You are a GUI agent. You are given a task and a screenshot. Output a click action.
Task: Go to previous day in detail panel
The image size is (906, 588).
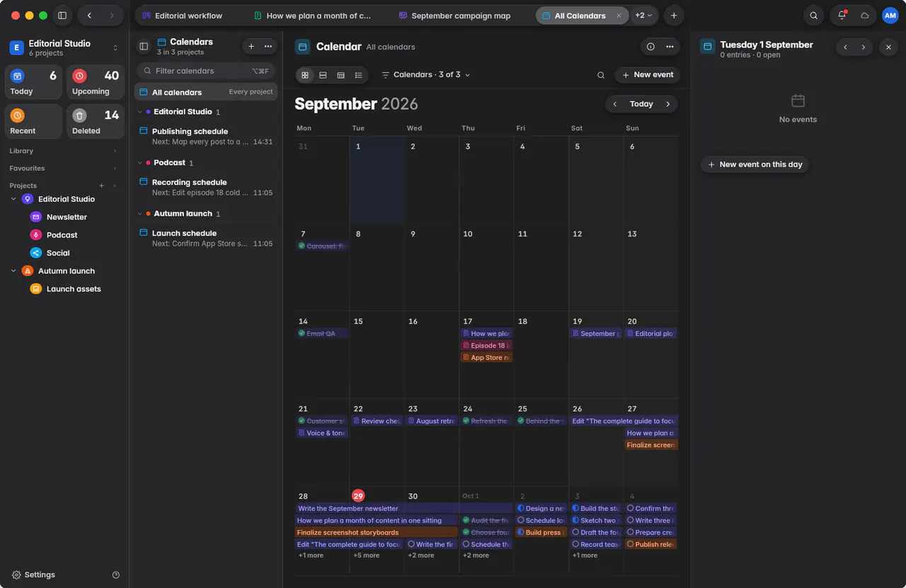click(x=845, y=47)
